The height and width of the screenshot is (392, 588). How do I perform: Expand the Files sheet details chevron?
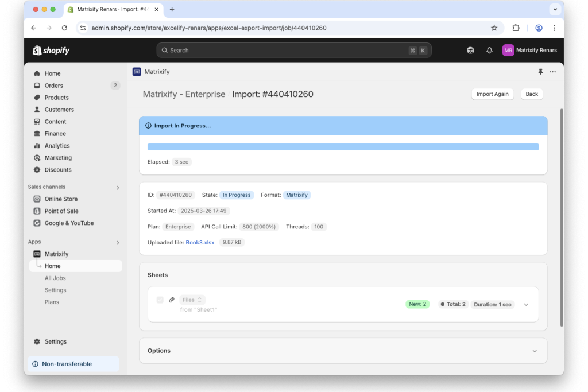pyautogui.click(x=526, y=305)
